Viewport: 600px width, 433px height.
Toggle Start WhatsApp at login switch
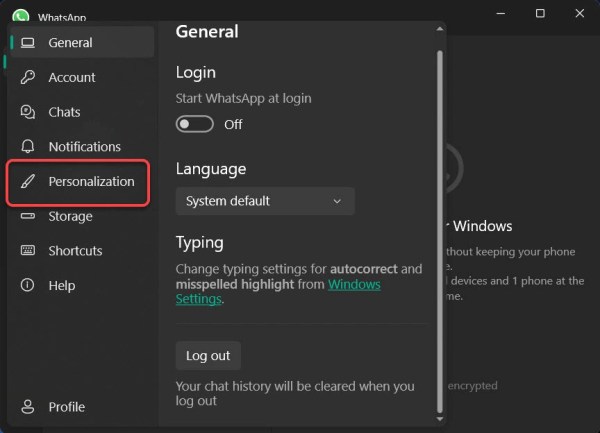194,124
